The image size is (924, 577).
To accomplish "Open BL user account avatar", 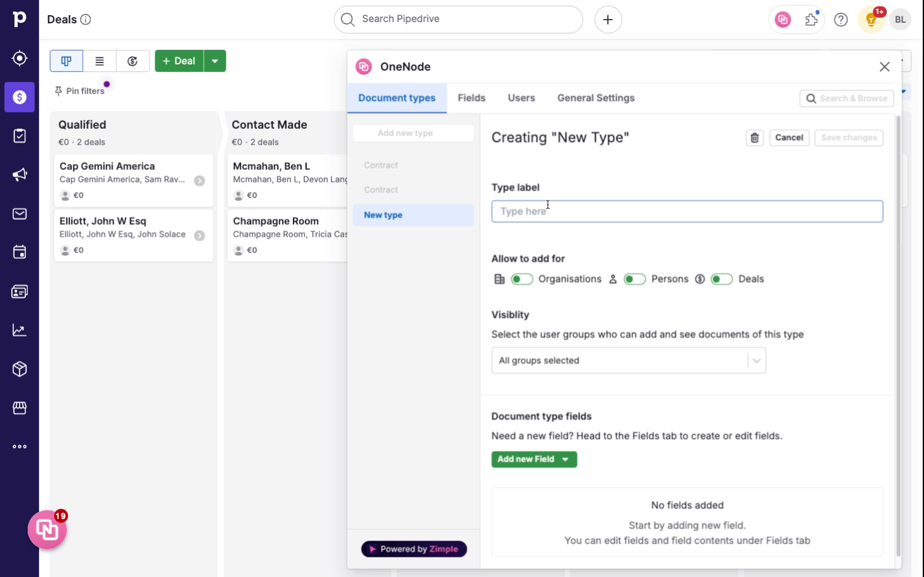I will pyautogui.click(x=900, y=20).
